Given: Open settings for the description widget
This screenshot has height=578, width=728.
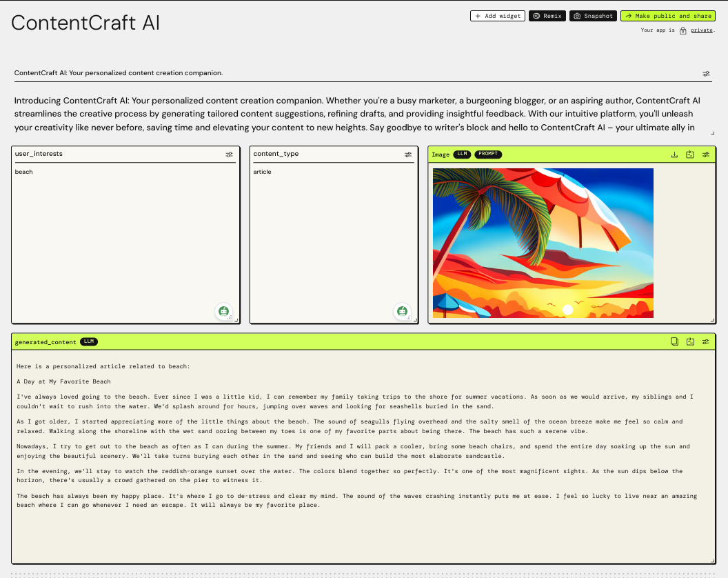Looking at the screenshot, I should point(706,73).
